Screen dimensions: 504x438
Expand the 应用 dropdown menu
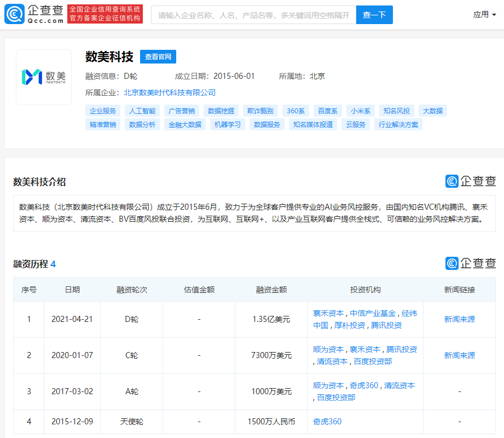(x=484, y=14)
